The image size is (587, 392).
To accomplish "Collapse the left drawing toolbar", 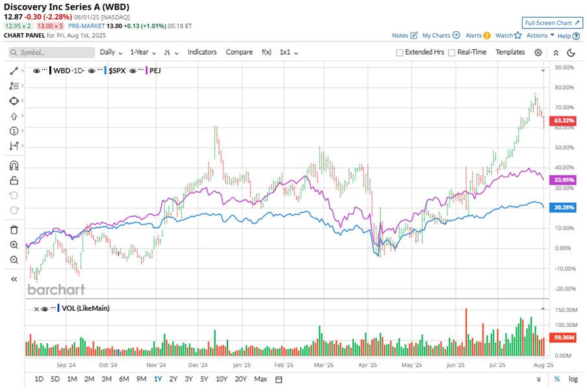I will coord(14,280).
